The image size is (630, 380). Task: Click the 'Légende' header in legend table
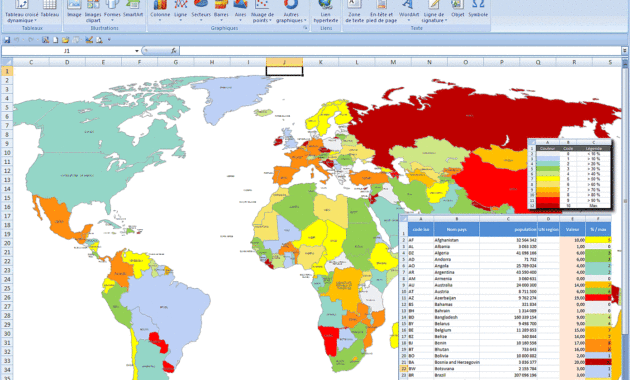coord(593,148)
